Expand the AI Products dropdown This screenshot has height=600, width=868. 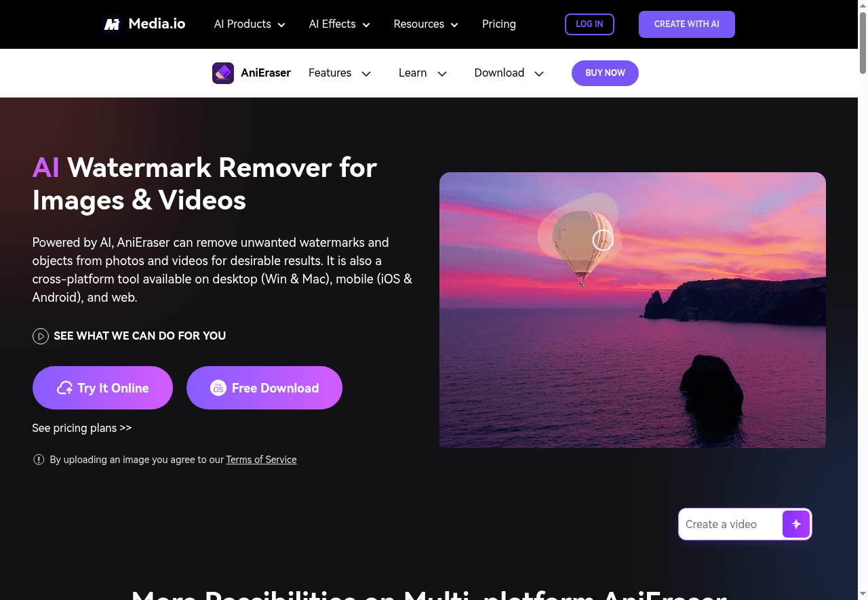(250, 24)
